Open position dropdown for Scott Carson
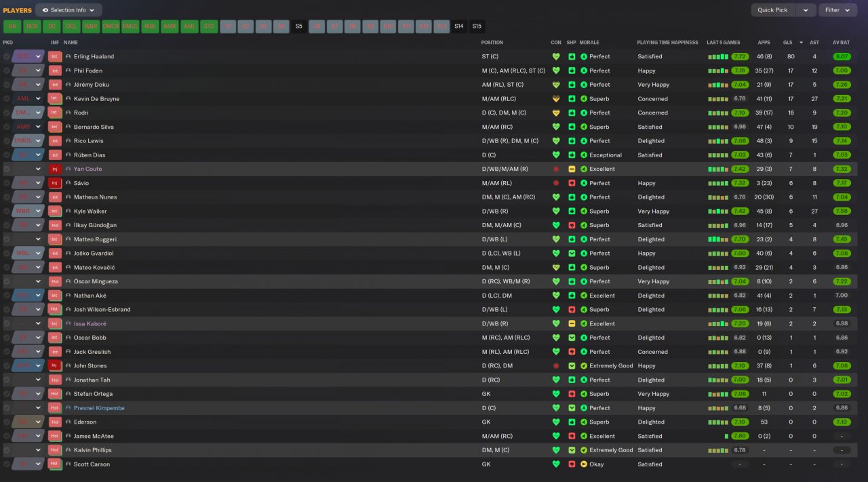The height and width of the screenshot is (482, 868). (x=39, y=464)
